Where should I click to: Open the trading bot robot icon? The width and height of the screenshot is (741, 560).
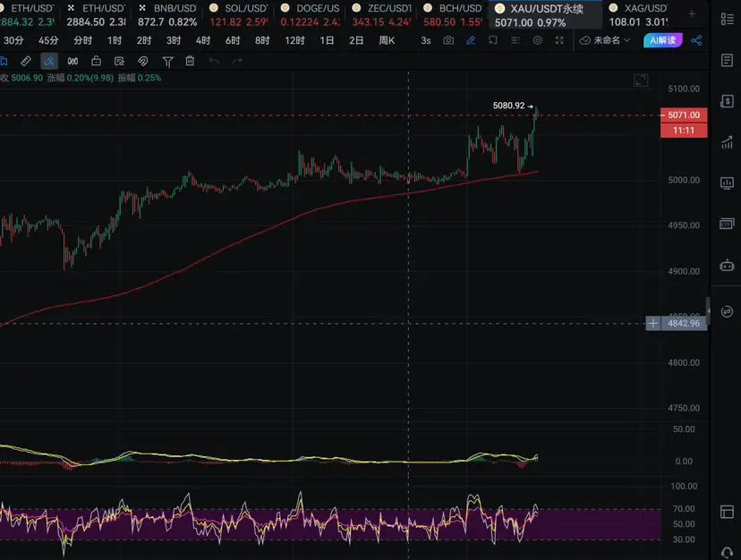click(x=727, y=265)
